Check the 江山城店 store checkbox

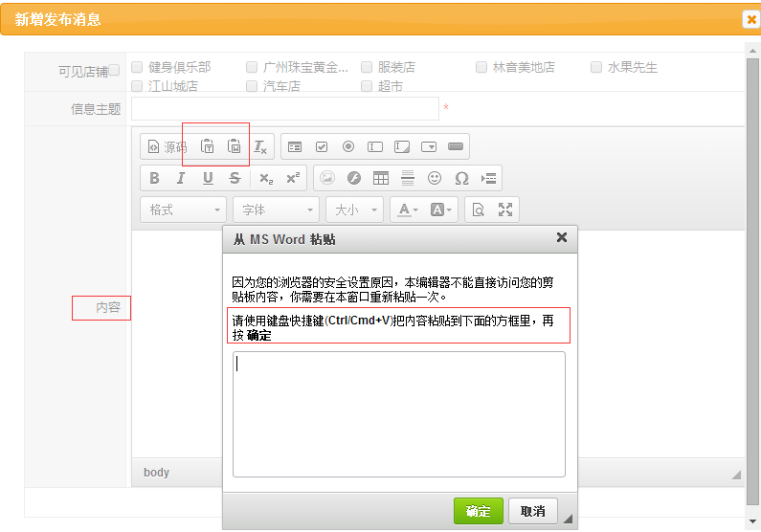tap(137, 86)
